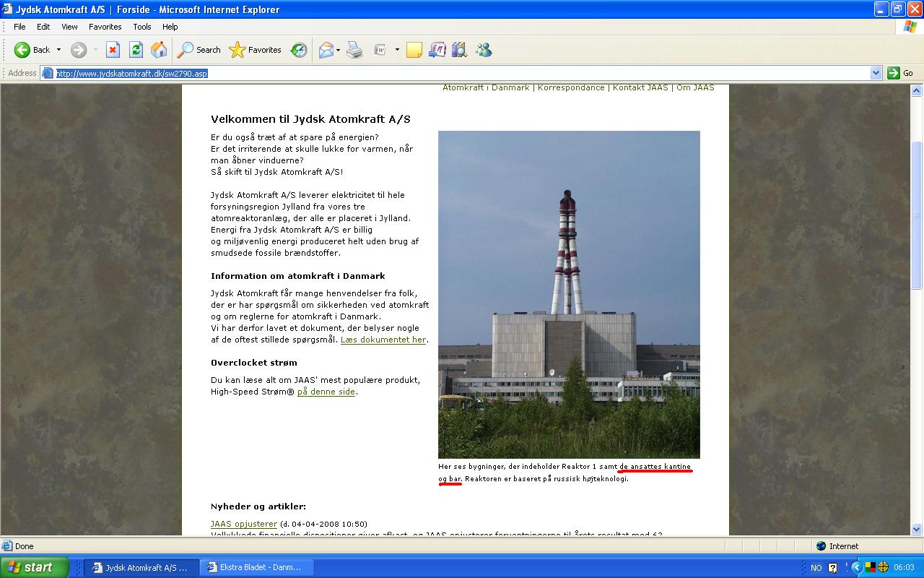Viewport: 924px width, 578px height.
Task: Open the Favorites star toolbar button
Action: [255, 50]
